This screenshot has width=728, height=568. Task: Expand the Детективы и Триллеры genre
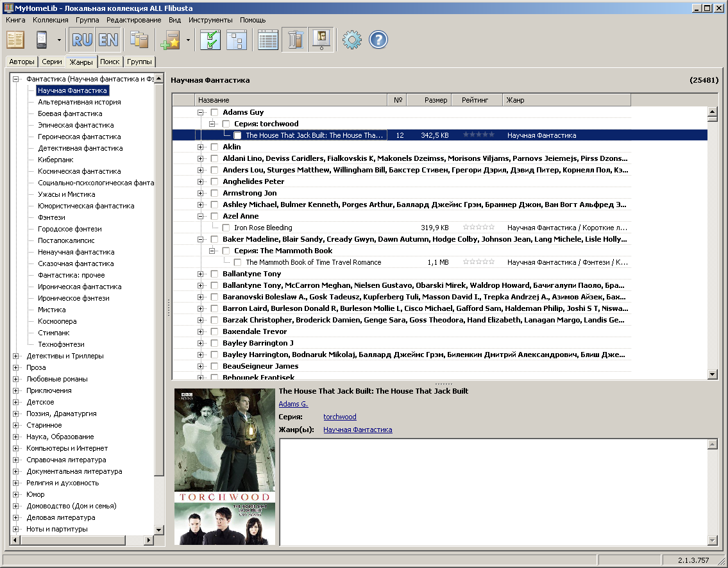pos(16,356)
